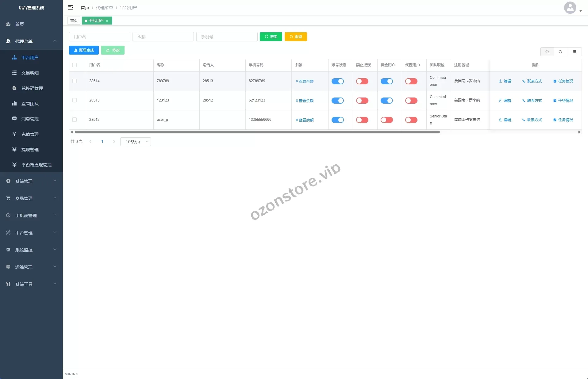Click 查看余额 link for user 28514
The height and width of the screenshot is (379, 588).
305,82
